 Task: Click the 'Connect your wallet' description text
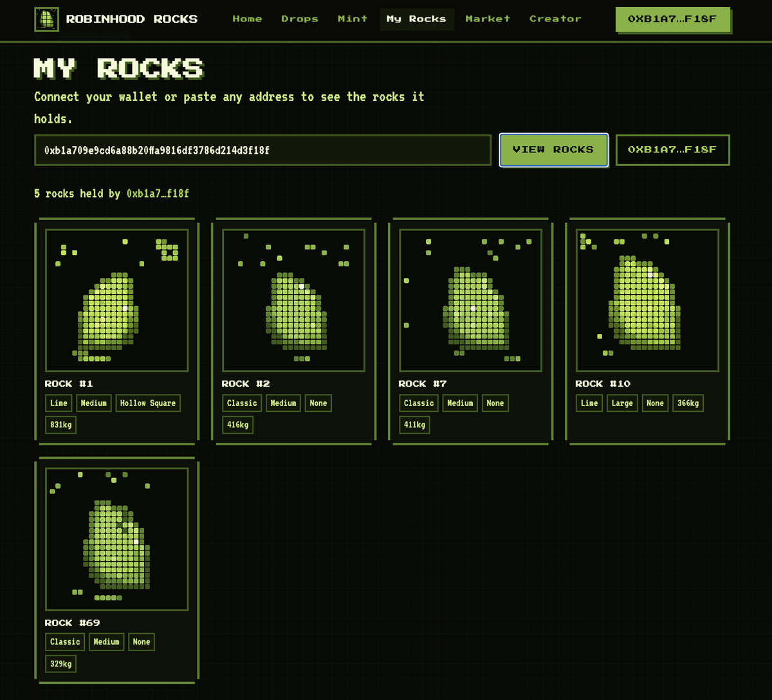point(230,107)
